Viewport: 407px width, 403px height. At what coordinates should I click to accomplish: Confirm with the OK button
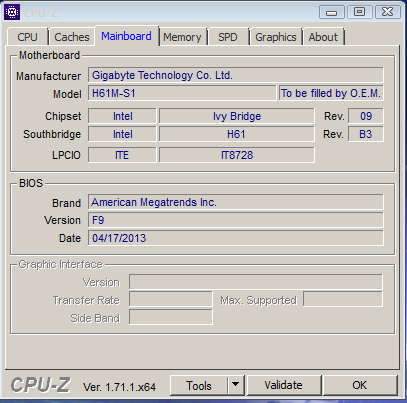[360, 385]
